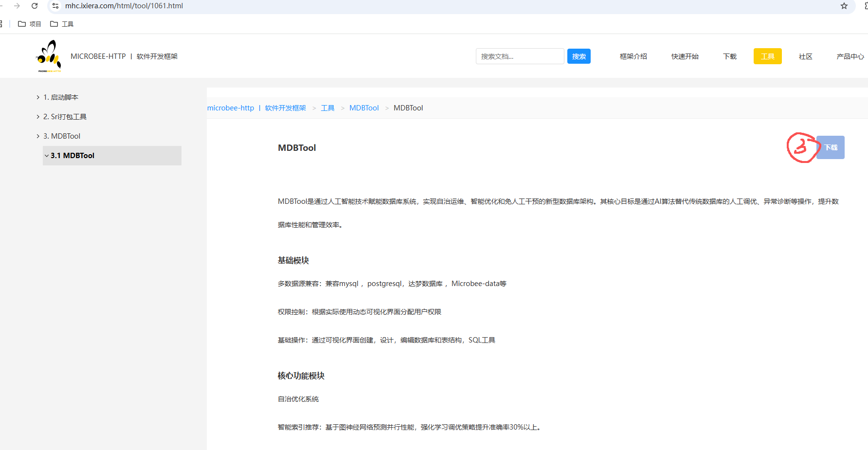Bookmark this page with the star icon
868x450 pixels.
click(x=844, y=6)
